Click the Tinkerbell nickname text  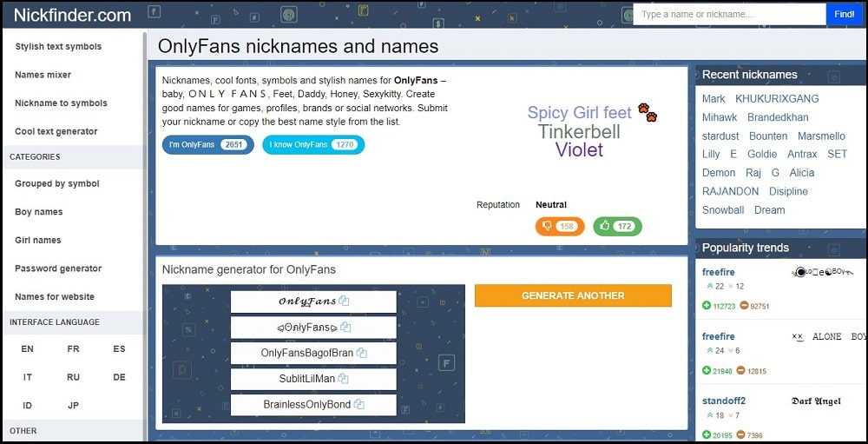579,131
